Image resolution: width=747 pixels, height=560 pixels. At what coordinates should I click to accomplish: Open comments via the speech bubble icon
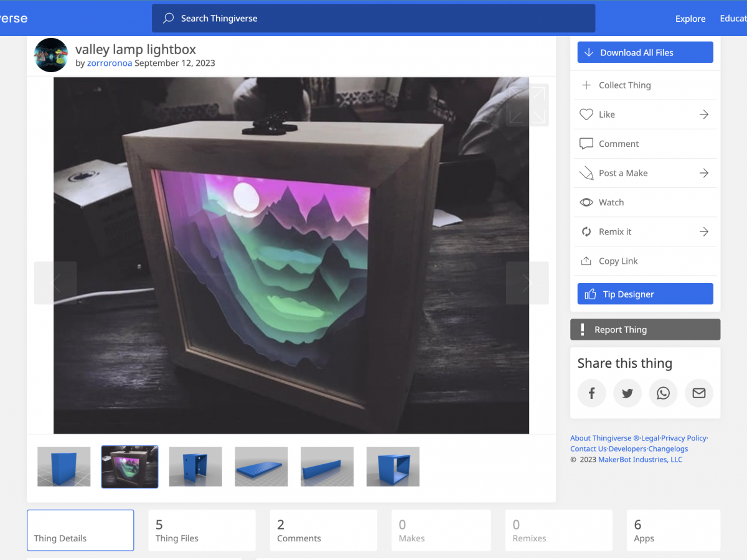[586, 144]
